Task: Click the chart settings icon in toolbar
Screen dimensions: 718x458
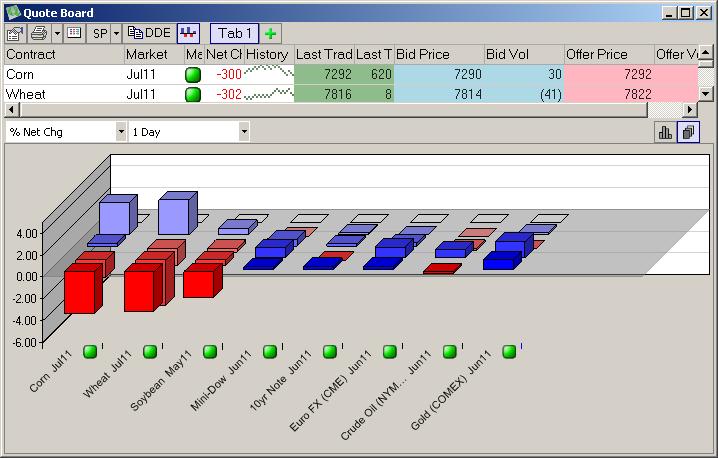Action: 15,33
